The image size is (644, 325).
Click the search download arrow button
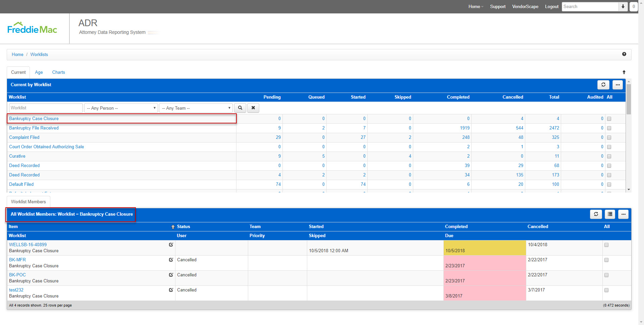pyautogui.click(x=623, y=7)
